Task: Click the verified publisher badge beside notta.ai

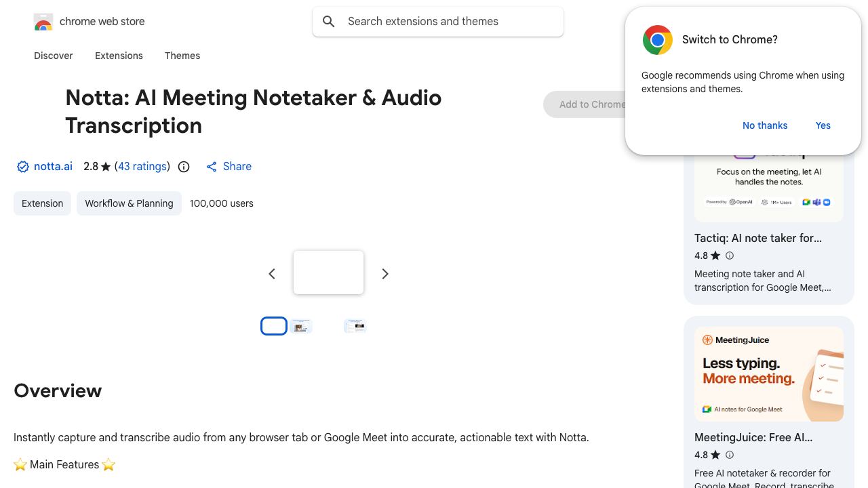Action: click(x=22, y=167)
